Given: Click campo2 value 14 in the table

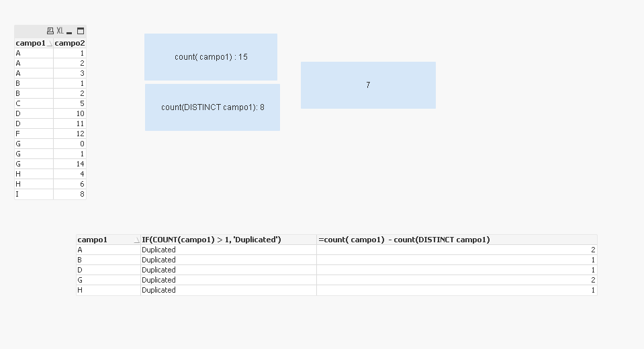Looking at the screenshot, I should (70, 164).
